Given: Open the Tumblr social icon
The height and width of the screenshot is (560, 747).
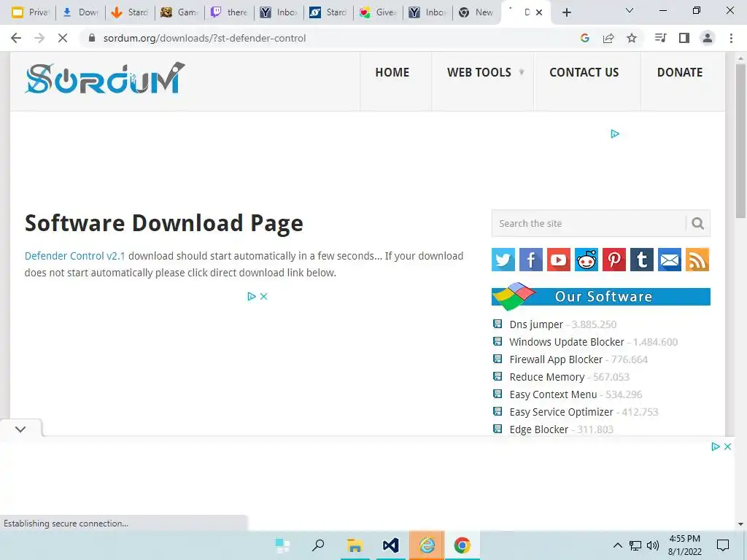Looking at the screenshot, I should pyautogui.click(x=642, y=260).
